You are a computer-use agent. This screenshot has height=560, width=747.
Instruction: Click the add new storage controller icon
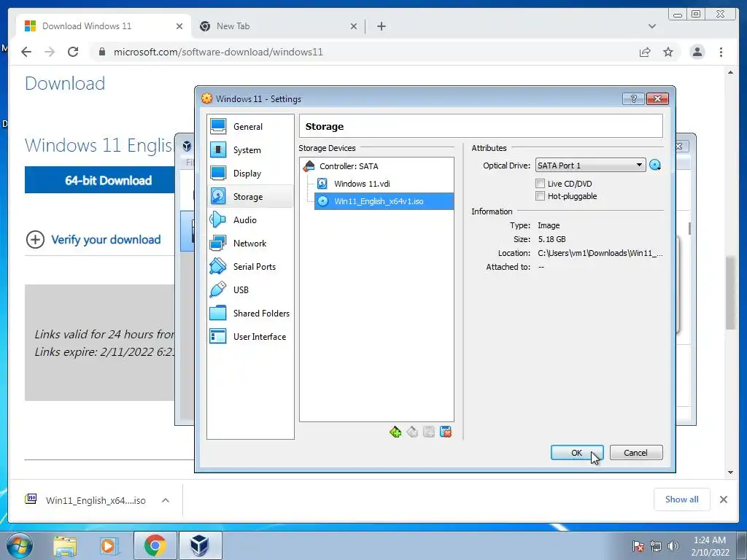point(395,432)
